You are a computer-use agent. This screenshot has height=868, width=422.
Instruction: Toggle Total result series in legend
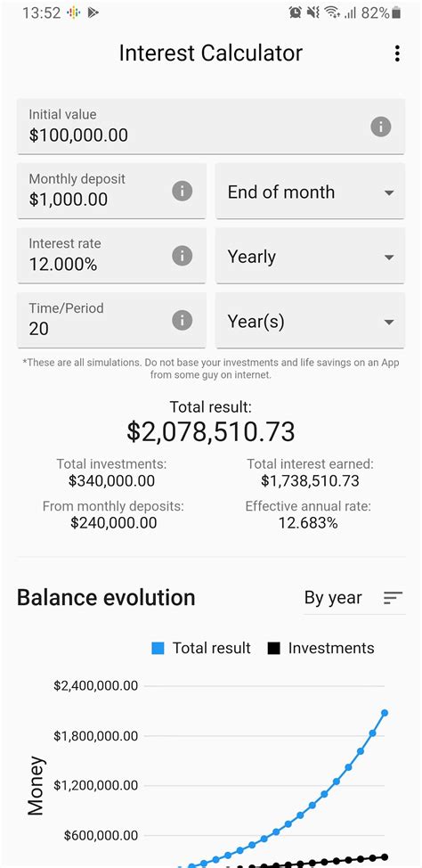tap(201, 648)
